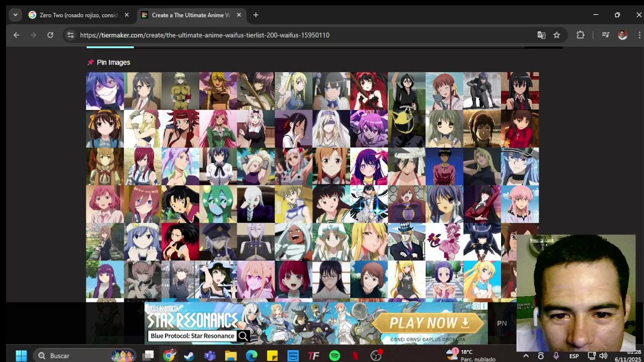Screen dimensions: 644x362
Task: Select the dark-skinned white-haired rabbit girl thumbnail
Action: point(293,242)
